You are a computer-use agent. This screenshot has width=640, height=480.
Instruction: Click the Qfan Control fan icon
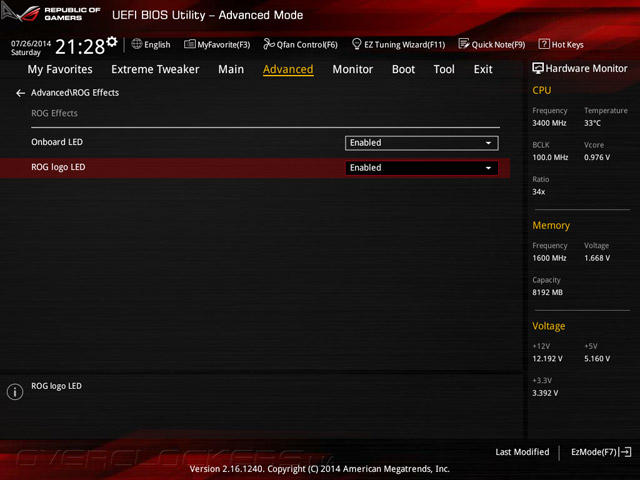click(x=269, y=44)
